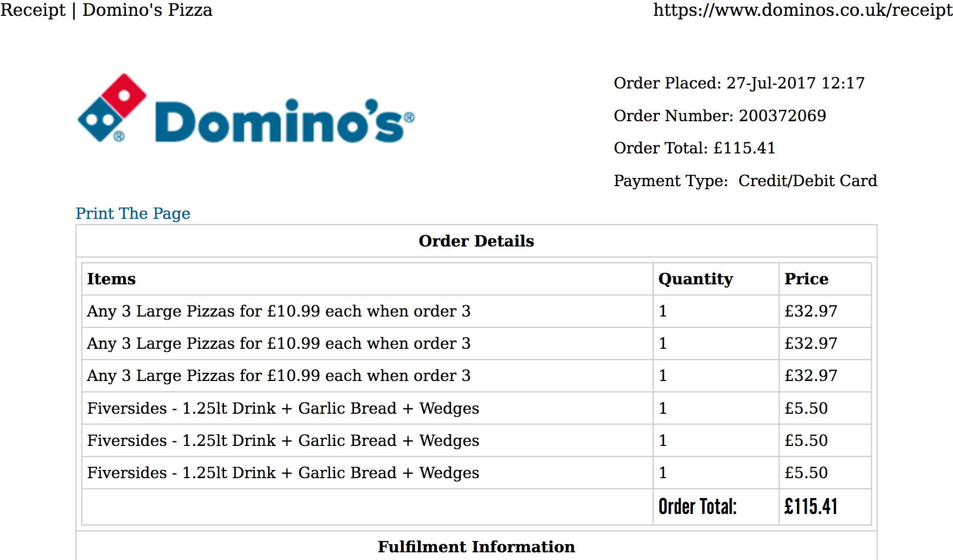Select the last Fiversides Garlic Bread row
The height and width of the screenshot is (560, 953).
476,473
